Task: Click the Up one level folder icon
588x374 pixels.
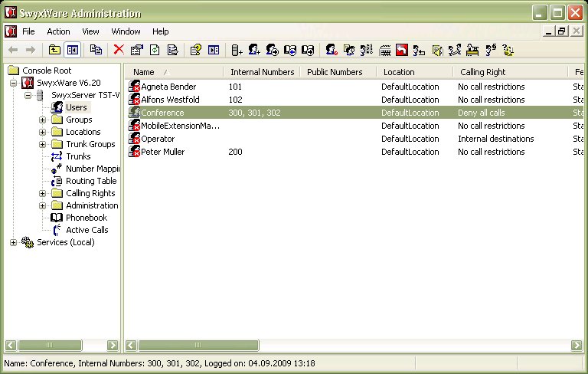Action: point(55,50)
